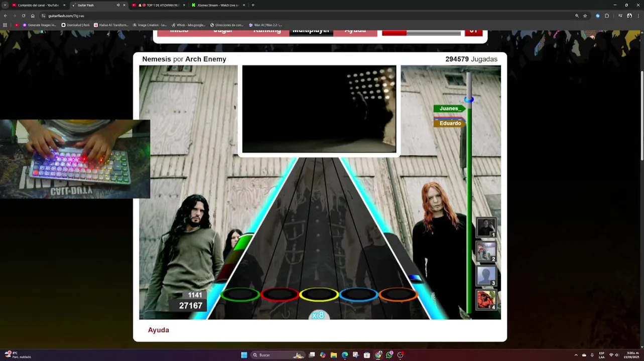Viewport: 644px width, 361px height.
Task: Click the note streak counter 1141
Action: tap(195, 295)
